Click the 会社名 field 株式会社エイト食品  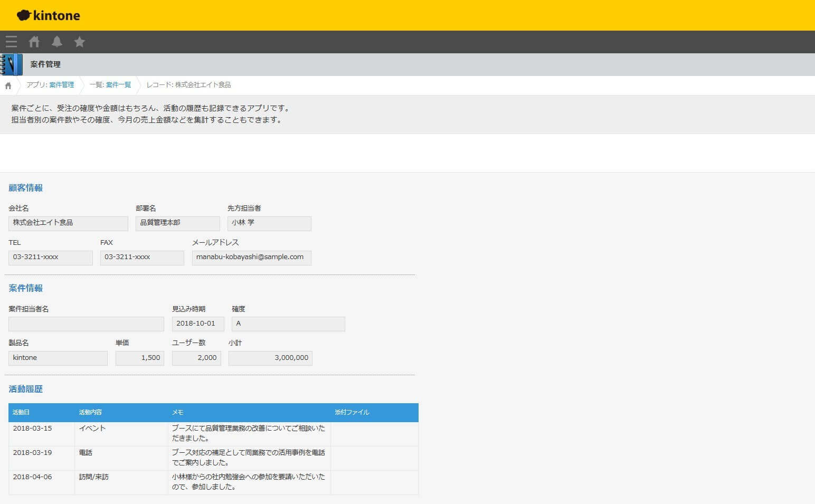68,223
